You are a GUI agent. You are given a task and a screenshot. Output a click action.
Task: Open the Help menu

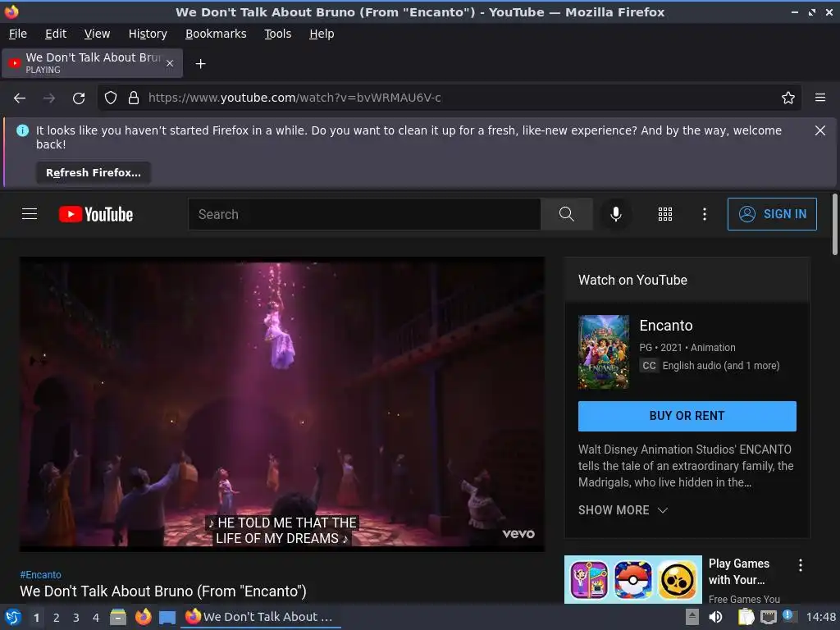click(x=322, y=34)
